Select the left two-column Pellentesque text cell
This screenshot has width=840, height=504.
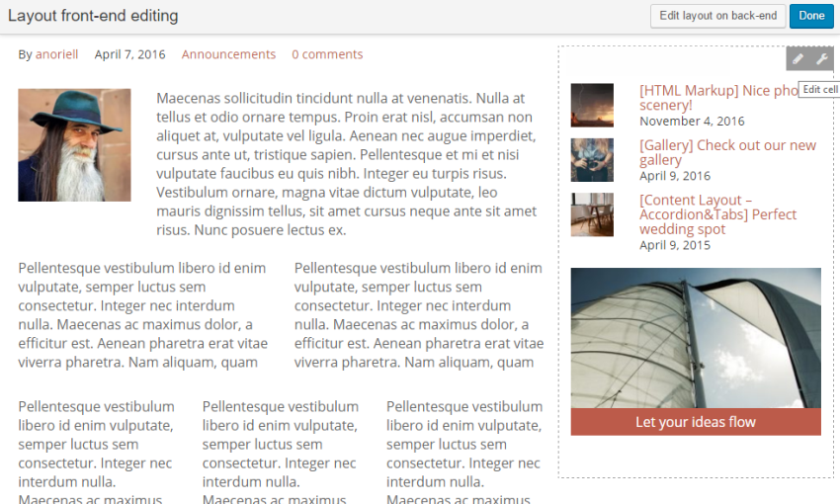point(143,315)
